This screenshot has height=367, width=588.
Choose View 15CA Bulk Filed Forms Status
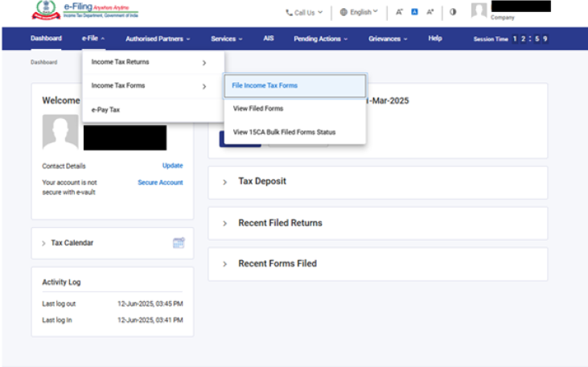284,131
